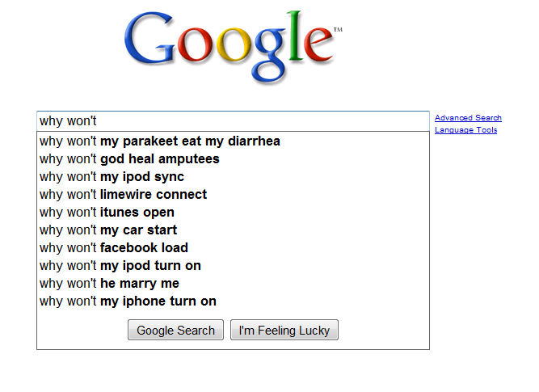
Task: Click the I'm Feeling Lucky button
Action: click(284, 330)
